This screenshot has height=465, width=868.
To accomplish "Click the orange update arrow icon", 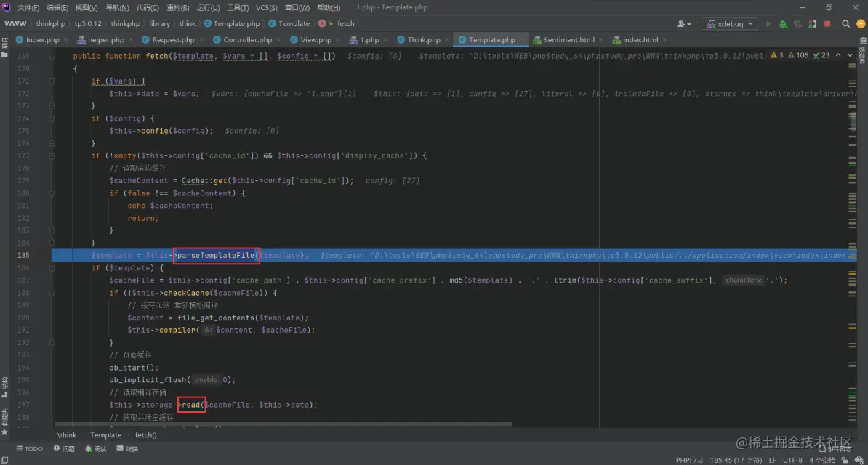I will [x=861, y=24].
